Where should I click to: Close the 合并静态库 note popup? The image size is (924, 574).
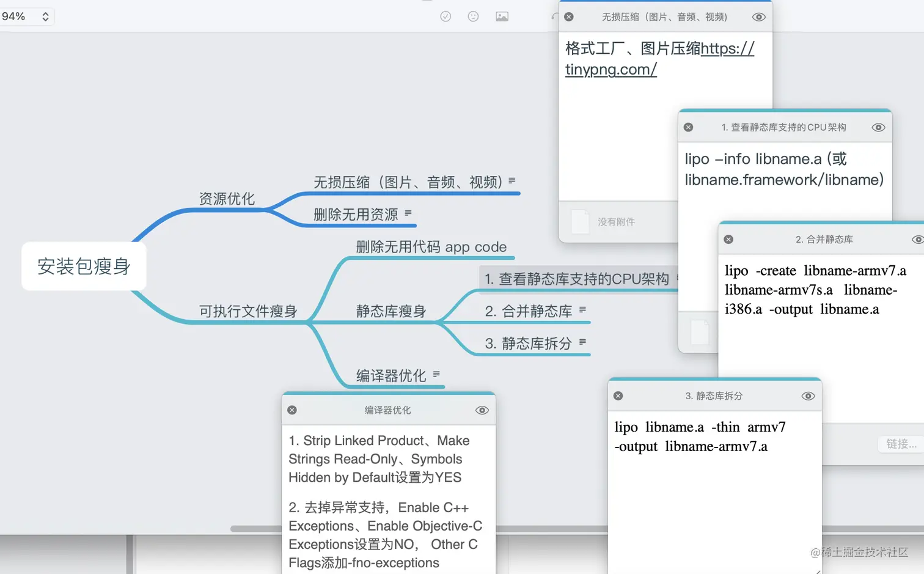click(728, 239)
